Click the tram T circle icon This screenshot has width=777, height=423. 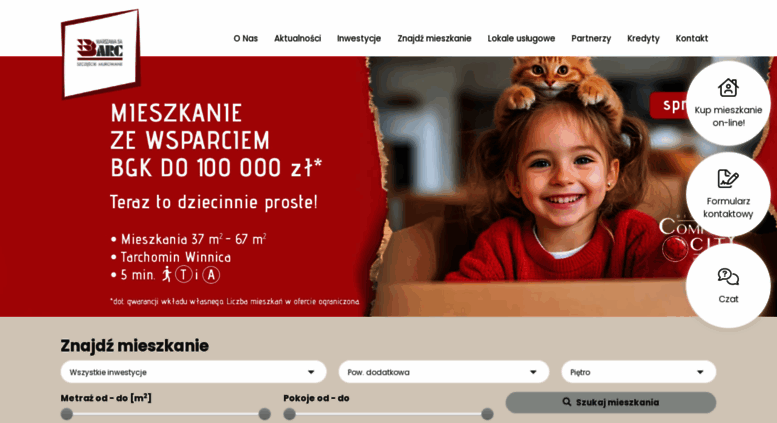pos(183,274)
